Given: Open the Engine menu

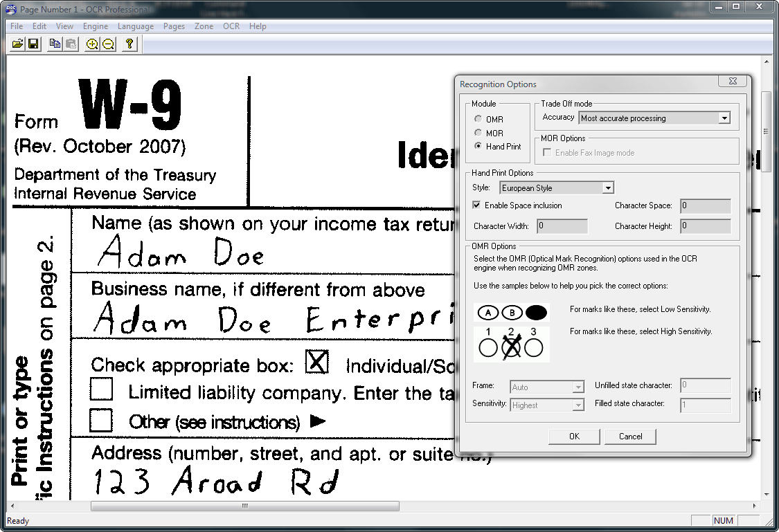Looking at the screenshot, I should click(96, 26).
